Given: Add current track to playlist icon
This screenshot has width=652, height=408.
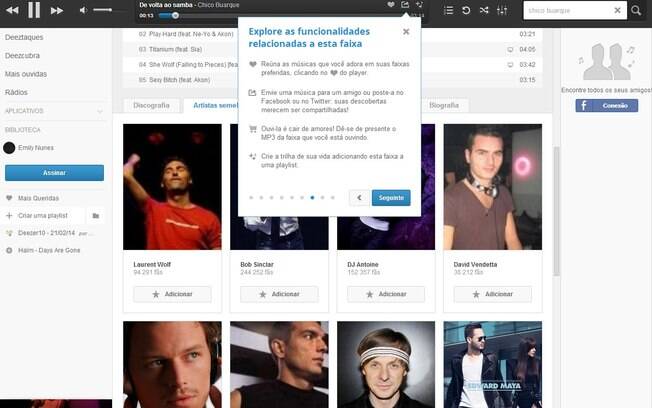Looking at the screenshot, I should [419, 5].
